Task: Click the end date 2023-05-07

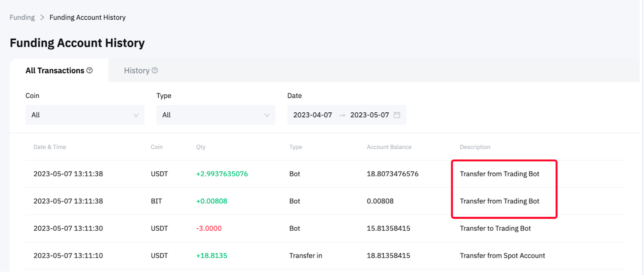Action: 369,115
